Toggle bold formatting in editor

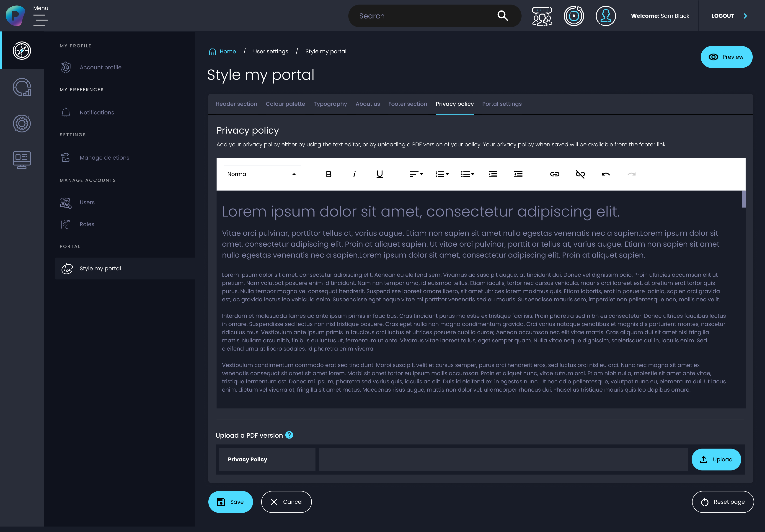(x=328, y=174)
